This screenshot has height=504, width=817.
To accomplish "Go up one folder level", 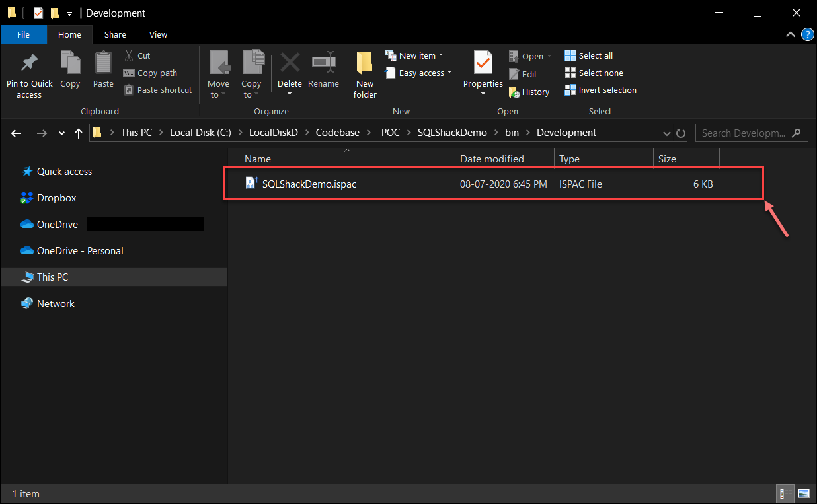I will [79, 133].
